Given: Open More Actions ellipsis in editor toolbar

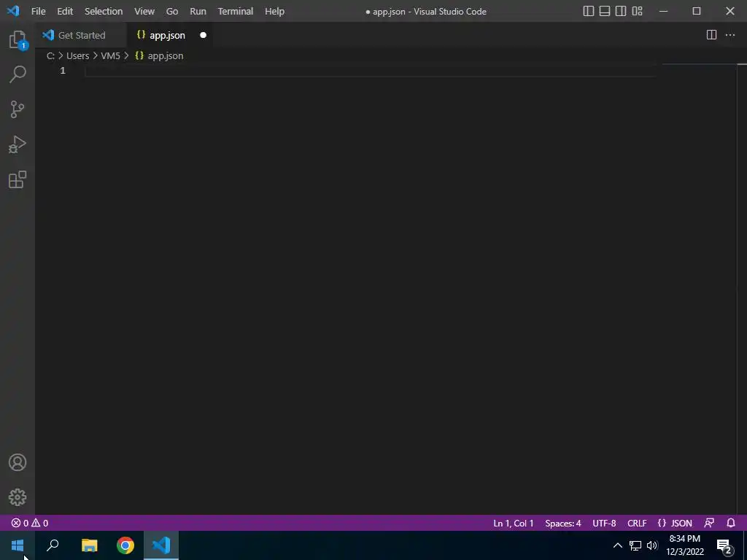Looking at the screenshot, I should pyautogui.click(x=729, y=35).
